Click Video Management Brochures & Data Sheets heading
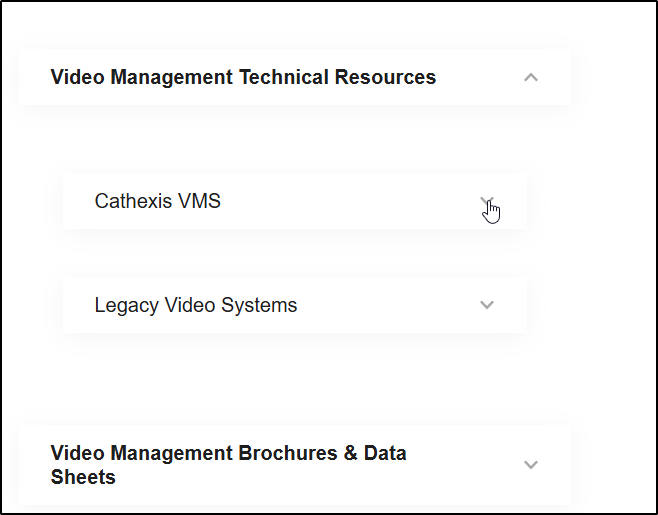658x515 pixels. pos(229,465)
